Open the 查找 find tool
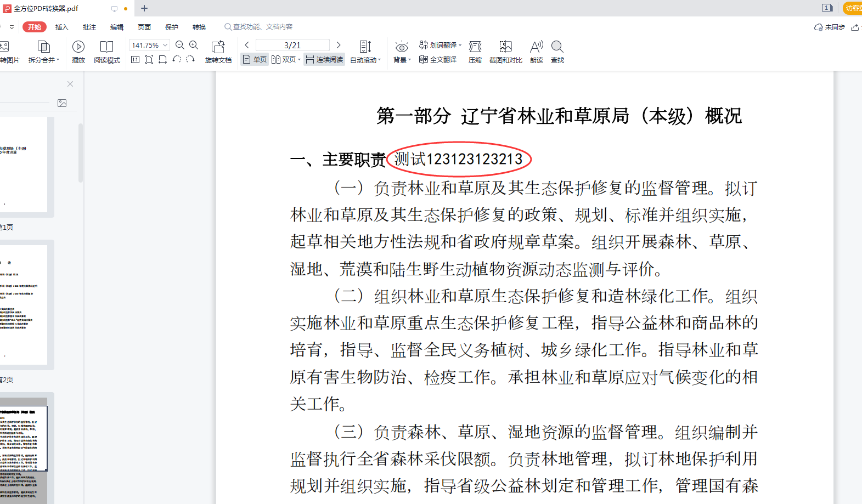Screen dimensions: 862x504 [557, 52]
